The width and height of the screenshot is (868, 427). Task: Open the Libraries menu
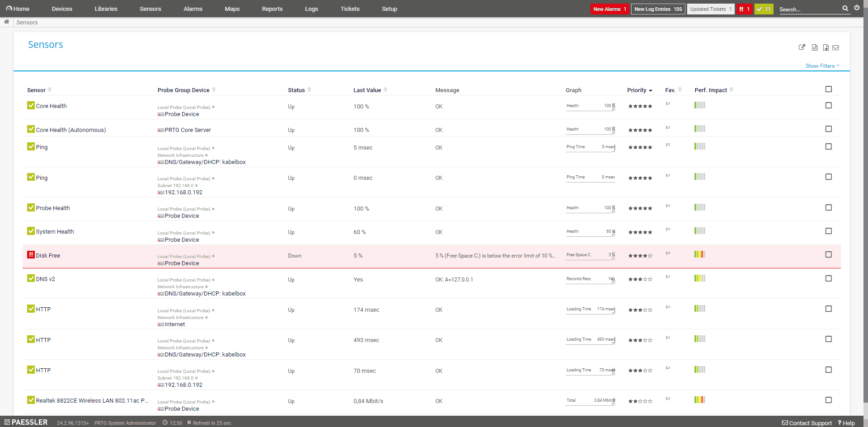click(106, 9)
